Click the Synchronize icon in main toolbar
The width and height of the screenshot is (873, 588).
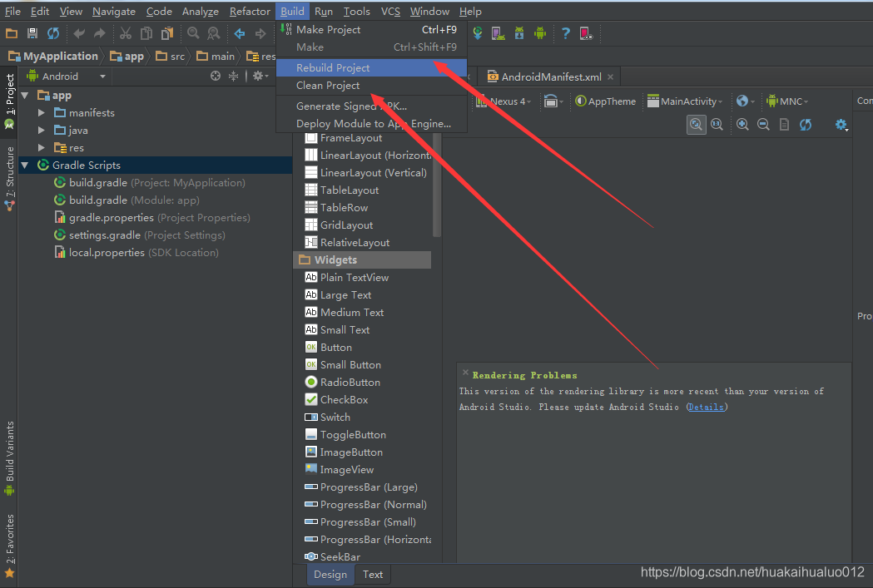[53, 33]
